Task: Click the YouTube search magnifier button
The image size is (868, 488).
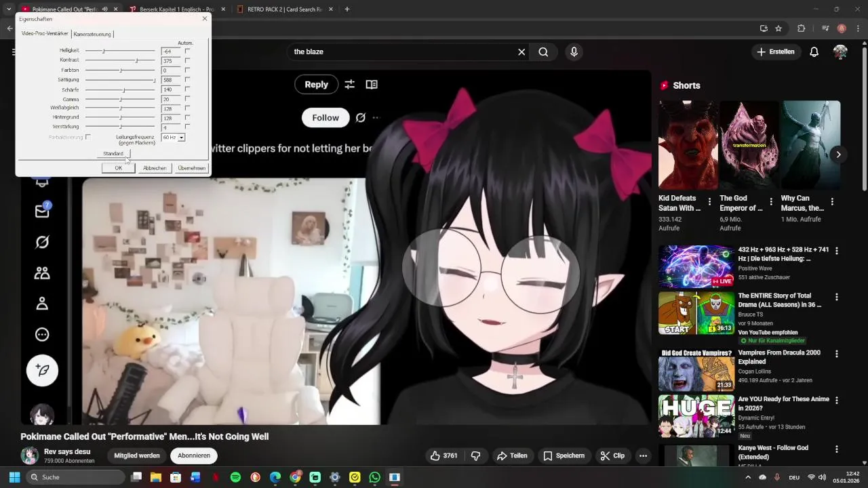Action: point(543,52)
